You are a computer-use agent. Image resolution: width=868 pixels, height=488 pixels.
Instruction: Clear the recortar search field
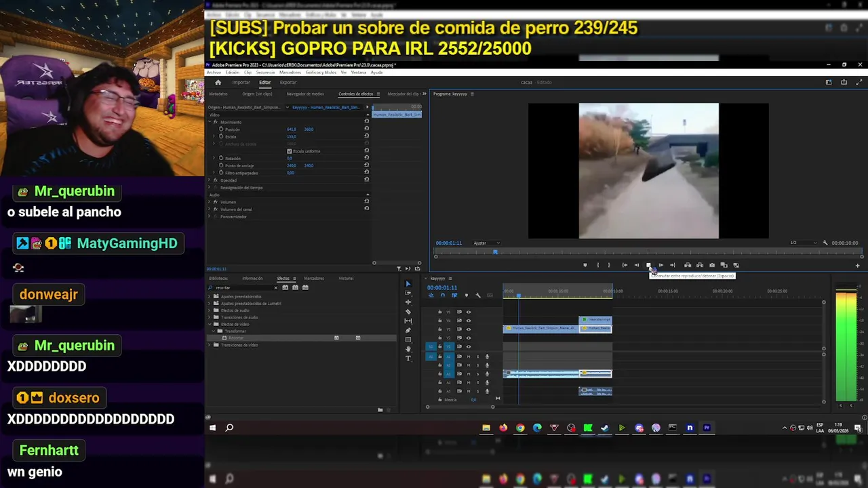pos(275,287)
